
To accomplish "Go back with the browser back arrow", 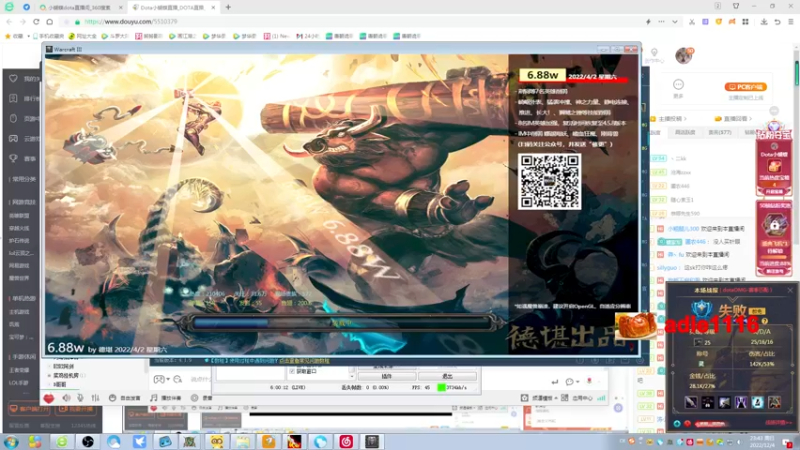I will pos(9,21).
